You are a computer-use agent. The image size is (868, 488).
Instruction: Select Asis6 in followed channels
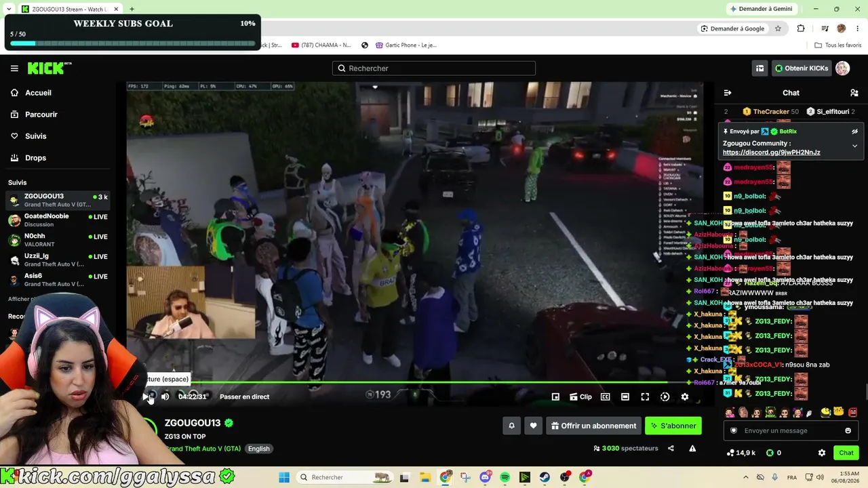(58, 280)
